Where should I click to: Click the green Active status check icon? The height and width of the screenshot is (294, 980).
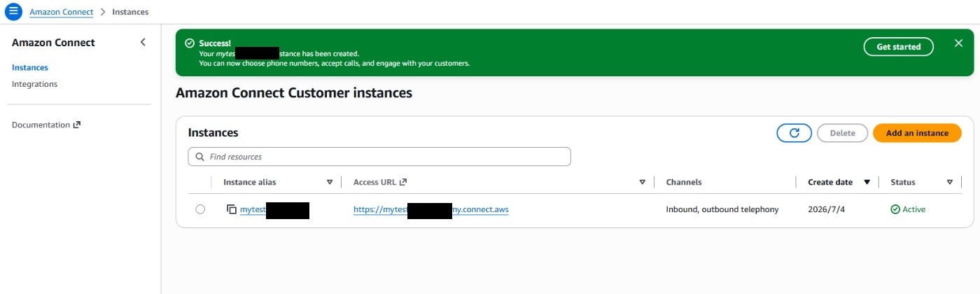coord(895,209)
